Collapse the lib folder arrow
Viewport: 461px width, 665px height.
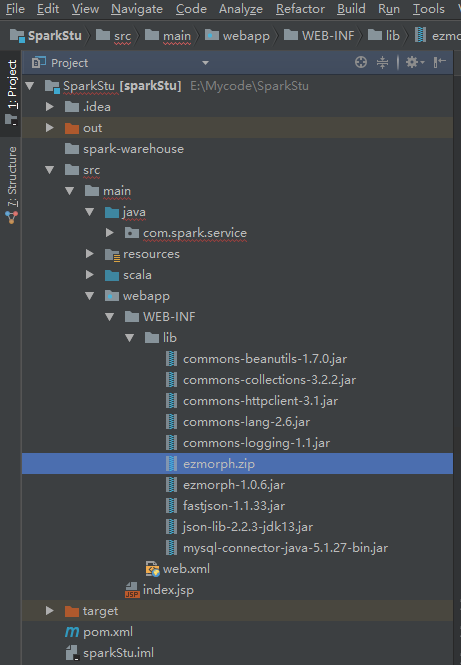pyautogui.click(x=130, y=338)
